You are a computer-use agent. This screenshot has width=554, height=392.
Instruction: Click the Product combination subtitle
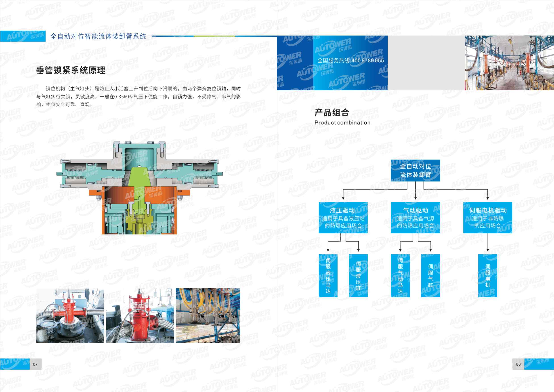pyautogui.click(x=342, y=123)
